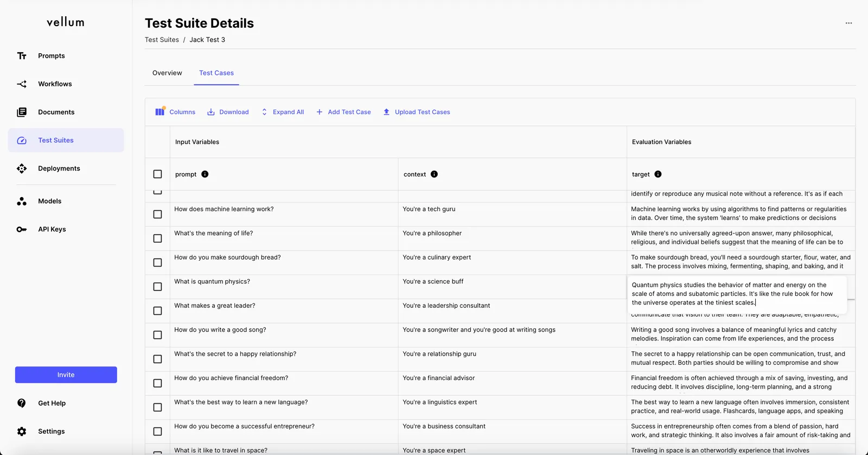Check the good song row checkbox

(x=158, y=335)
